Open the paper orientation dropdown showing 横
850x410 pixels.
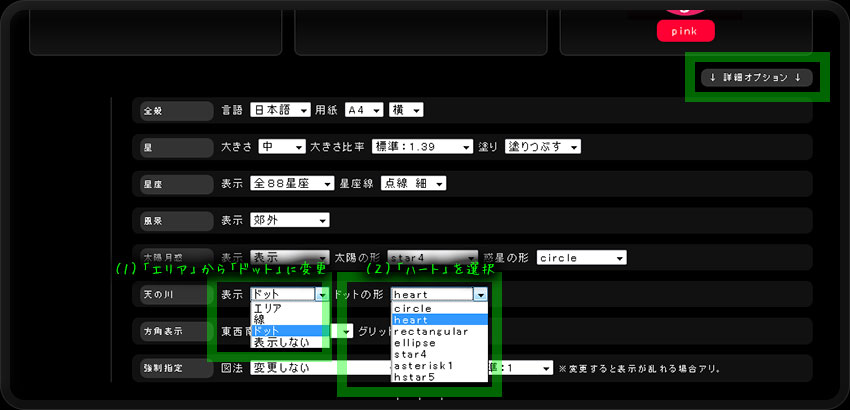coord(406,110)
